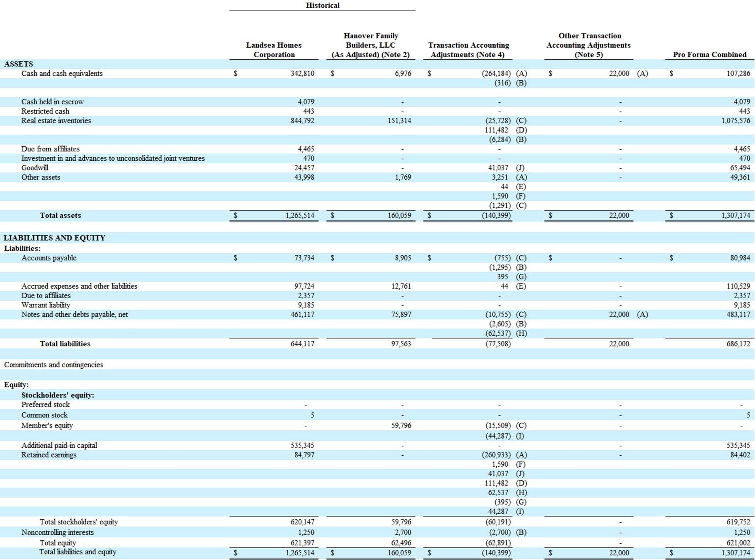The width and height of the screenshot is (755, 560).
Task: Select the value 844,792
Action: pos(302,121)
